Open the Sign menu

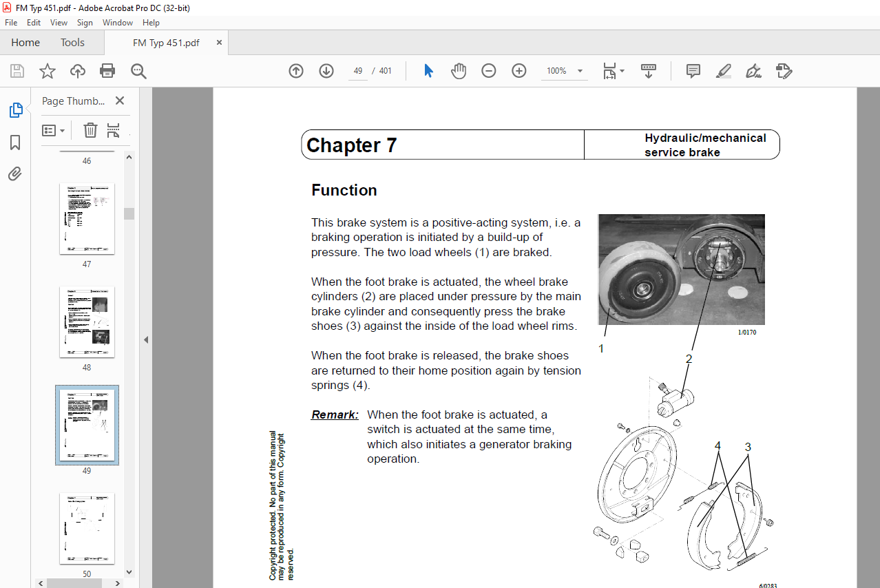tap(85, 23)
